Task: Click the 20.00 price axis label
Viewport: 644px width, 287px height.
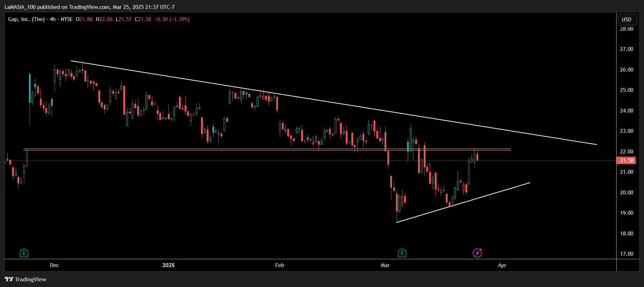Action: (627, 193)
